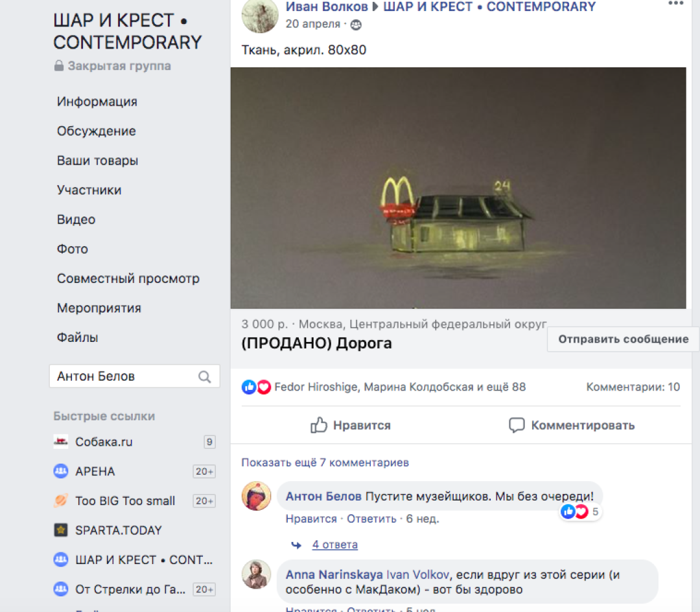Expand the 4 ответа replies thread
The height and width of the screenshot is (612, 700).
coord(335,545)
